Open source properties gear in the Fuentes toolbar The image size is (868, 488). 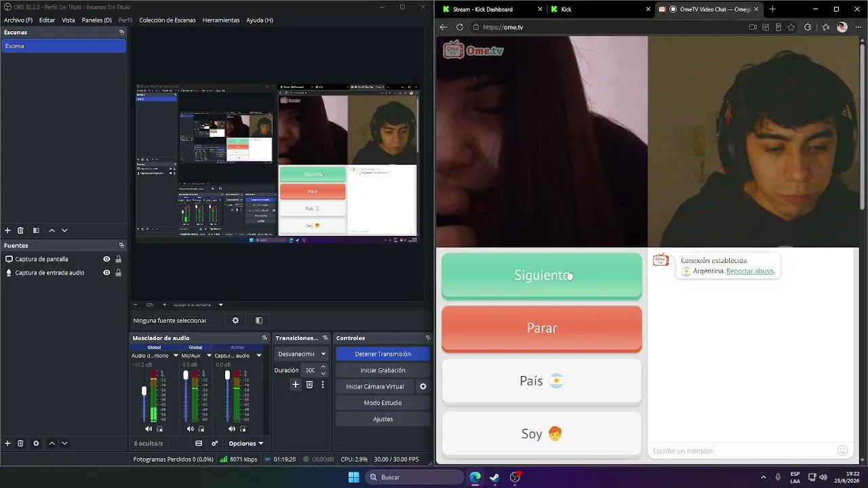pyautogui.click(x=36, y=443)
